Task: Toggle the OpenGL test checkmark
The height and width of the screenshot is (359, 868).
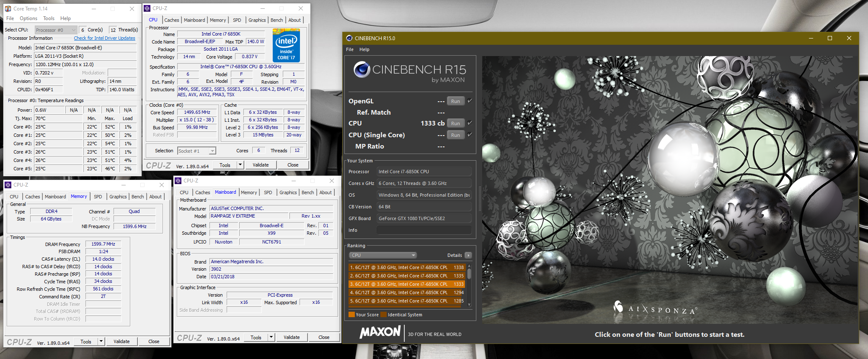Action: [470, 101]
